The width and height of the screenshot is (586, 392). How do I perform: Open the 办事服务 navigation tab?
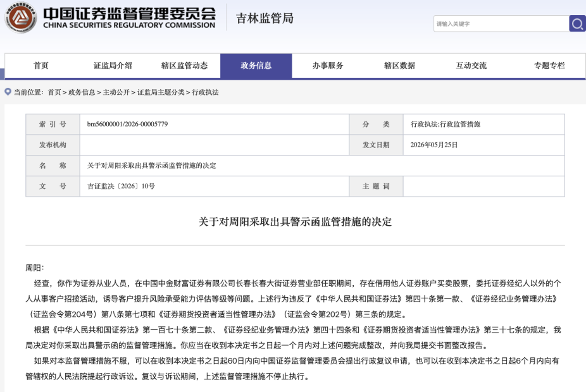pyautogui.click(x=328, y=66)
